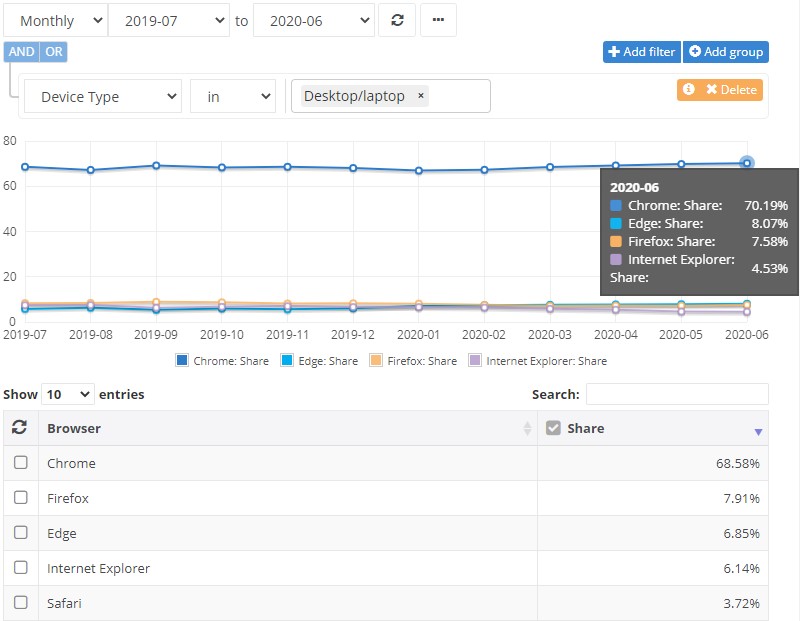Image resolution: width=800 pixels, height=621 pixels.
Task: Sort the Browser column using sort arrows
Action: 527,429
